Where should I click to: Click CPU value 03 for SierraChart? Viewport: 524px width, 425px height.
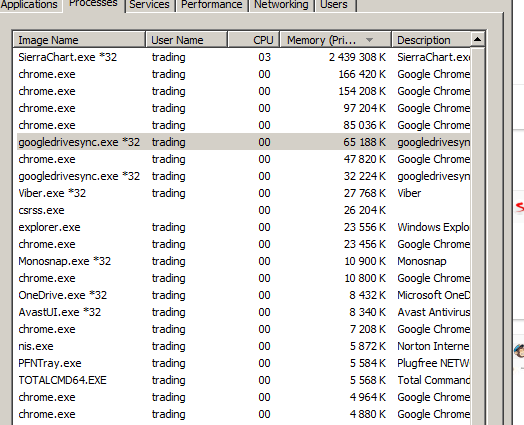264,57
